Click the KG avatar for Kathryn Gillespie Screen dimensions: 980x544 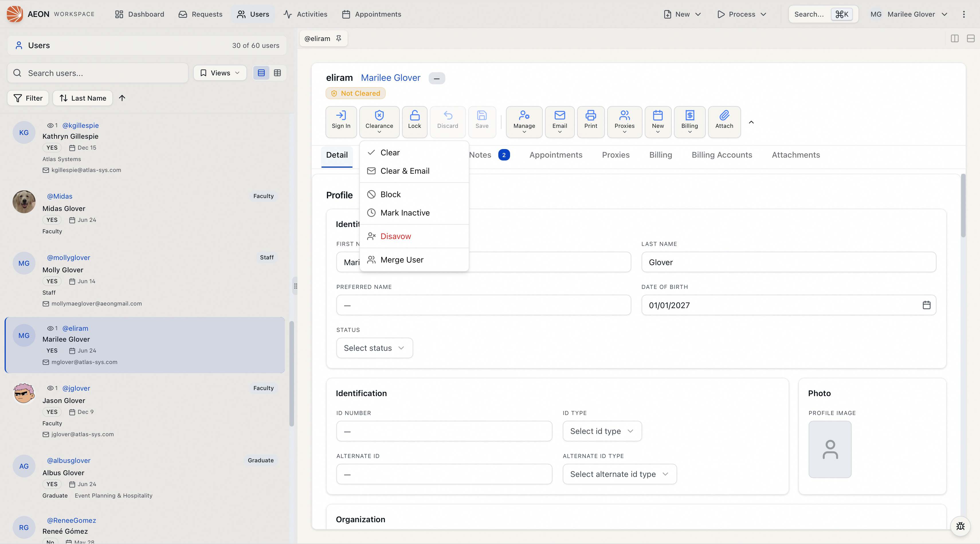[24, 132]
